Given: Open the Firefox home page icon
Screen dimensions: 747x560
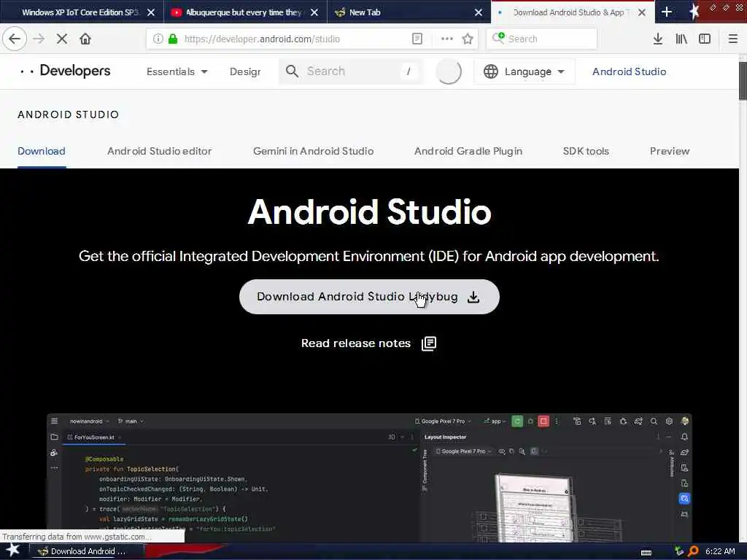Looking at the screenshot, I should click(85, 39).
